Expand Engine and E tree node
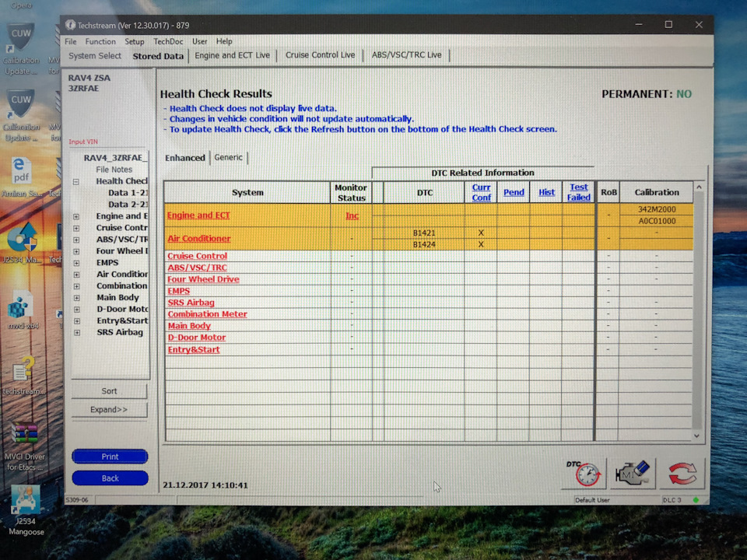This screenshot has height=560, width=747. click(76, 217)
